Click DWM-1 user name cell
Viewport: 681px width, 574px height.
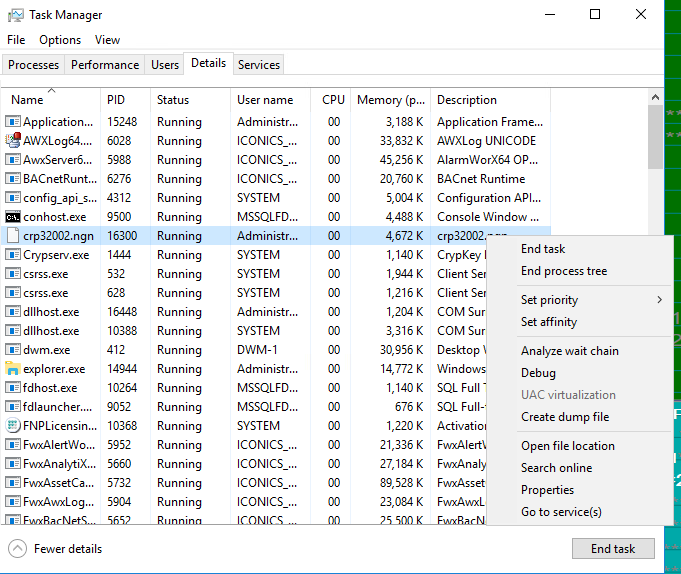(257, 350)
